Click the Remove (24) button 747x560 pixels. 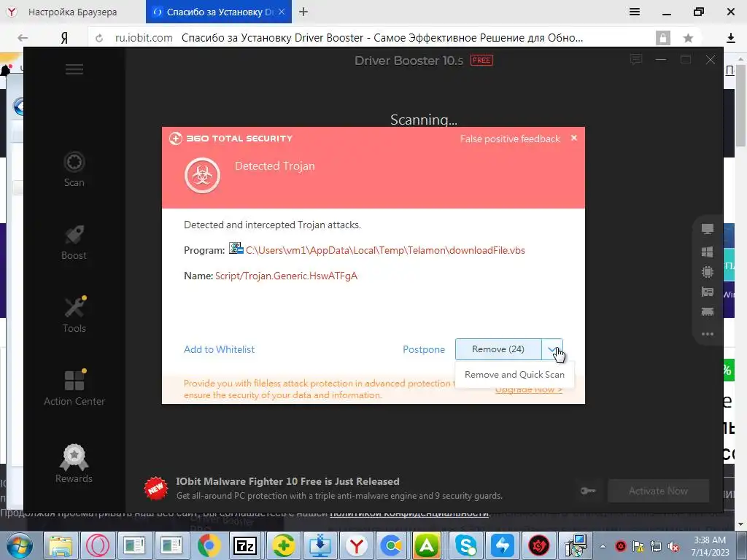click(x=498, y=349)
